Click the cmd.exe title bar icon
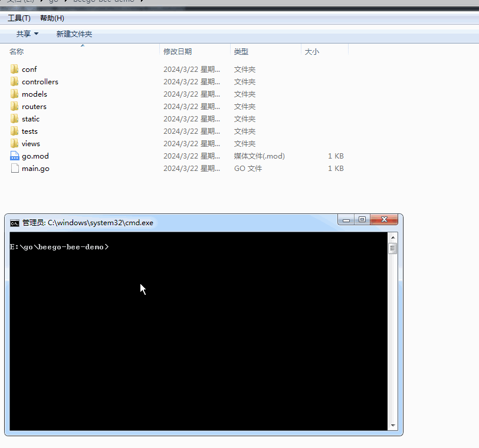479x448 pixels. (14, 223)
